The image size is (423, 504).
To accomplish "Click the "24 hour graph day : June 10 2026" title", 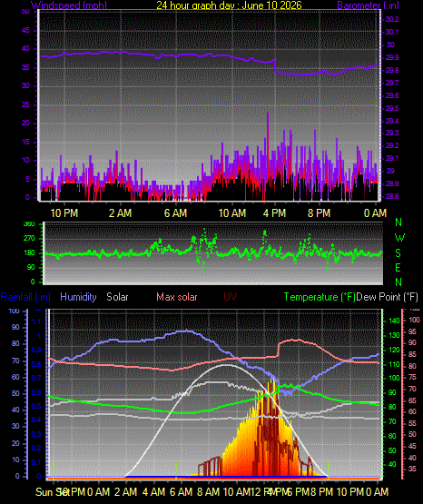I will pos(229,5).
